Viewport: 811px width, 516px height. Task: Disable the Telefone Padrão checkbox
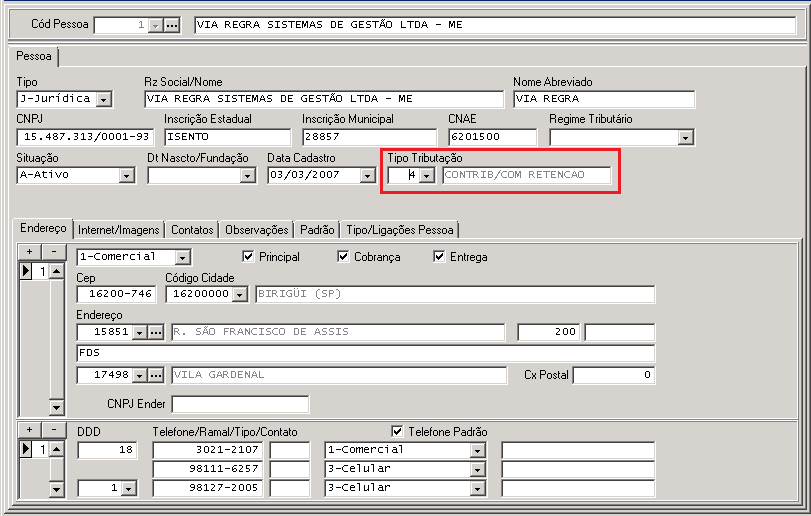pos(398,431)
